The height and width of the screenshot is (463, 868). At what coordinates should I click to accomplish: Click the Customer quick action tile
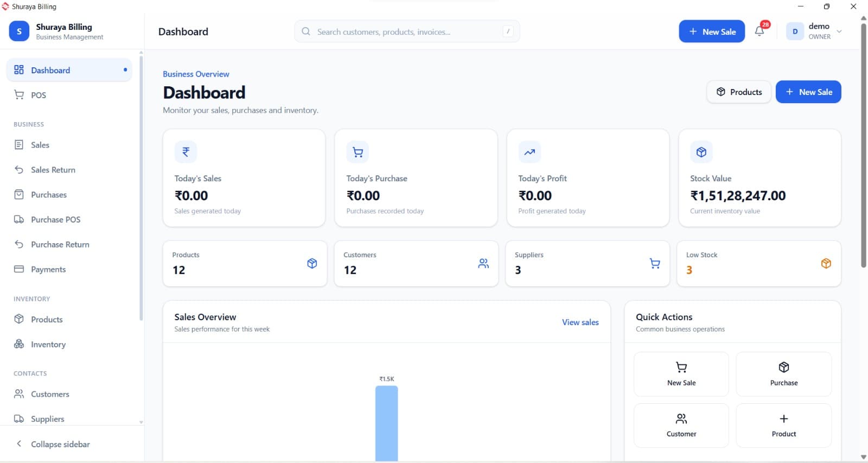[x=681, y=426]
